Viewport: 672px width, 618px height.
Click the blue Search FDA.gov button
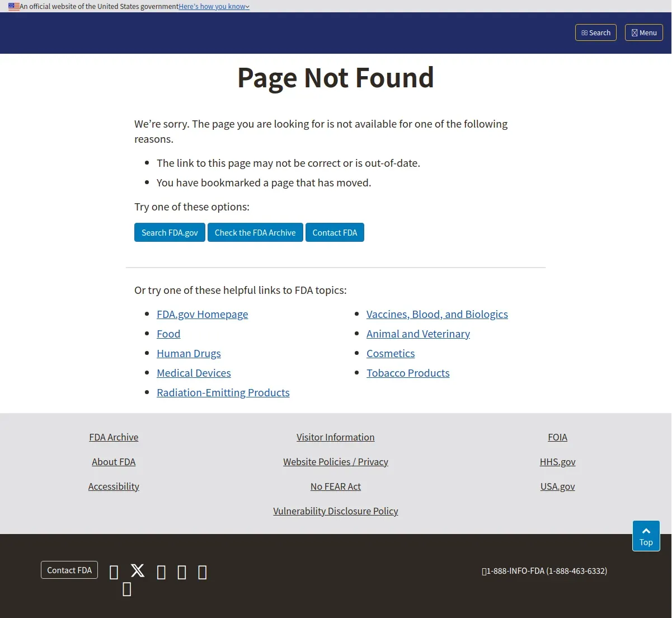pyautogui.click(x=170, y=232)
